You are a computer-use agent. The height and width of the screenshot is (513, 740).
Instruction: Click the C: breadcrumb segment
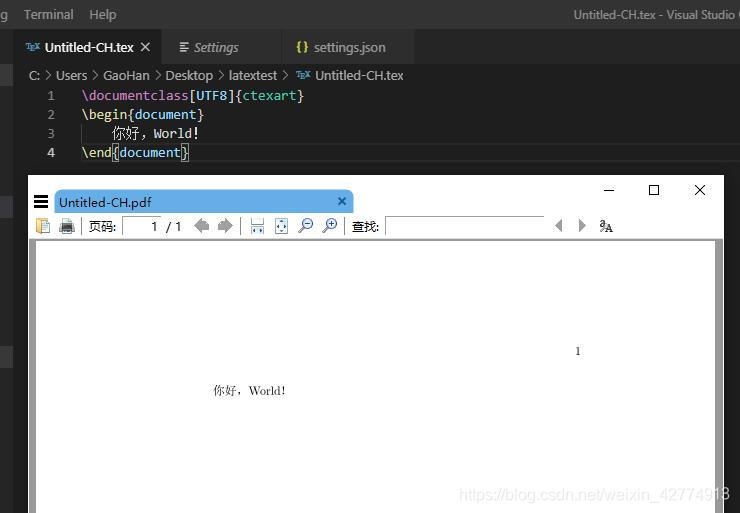(x=34, y=76)
